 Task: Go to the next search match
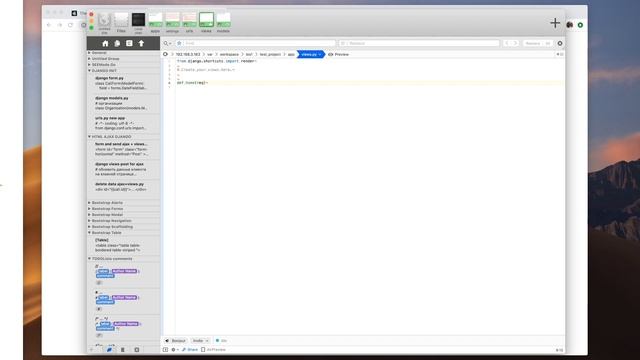coord(515,43)
